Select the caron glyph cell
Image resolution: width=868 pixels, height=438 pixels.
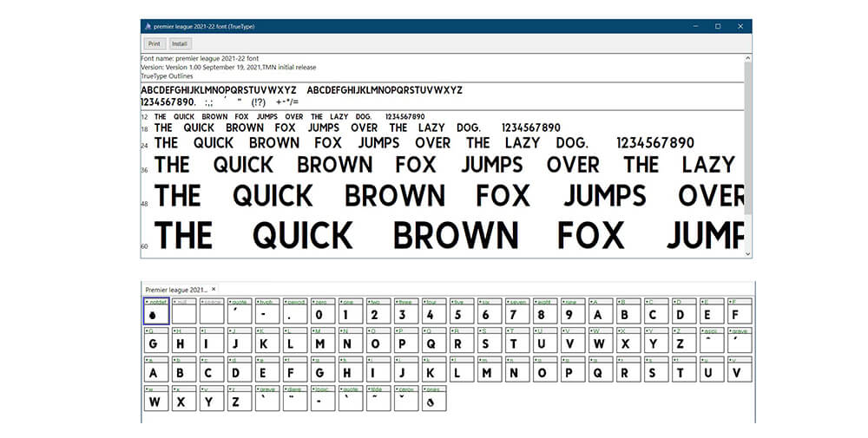click(406, 398)
